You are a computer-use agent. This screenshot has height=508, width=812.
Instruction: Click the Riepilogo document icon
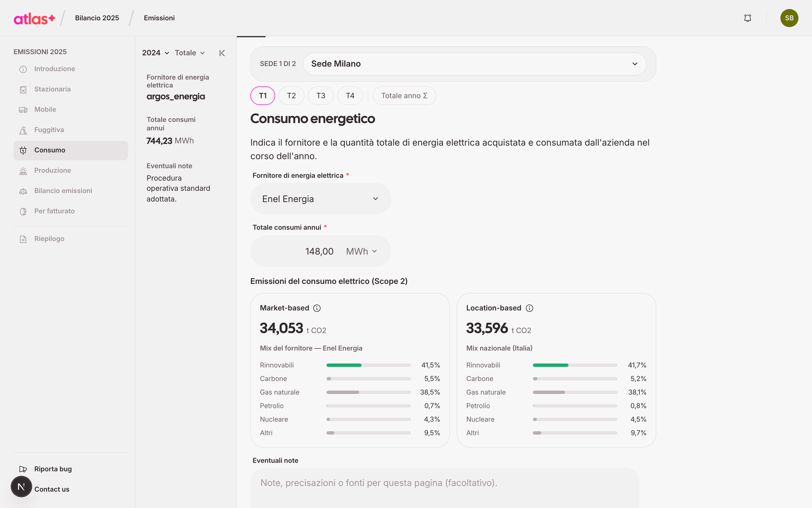23,239
